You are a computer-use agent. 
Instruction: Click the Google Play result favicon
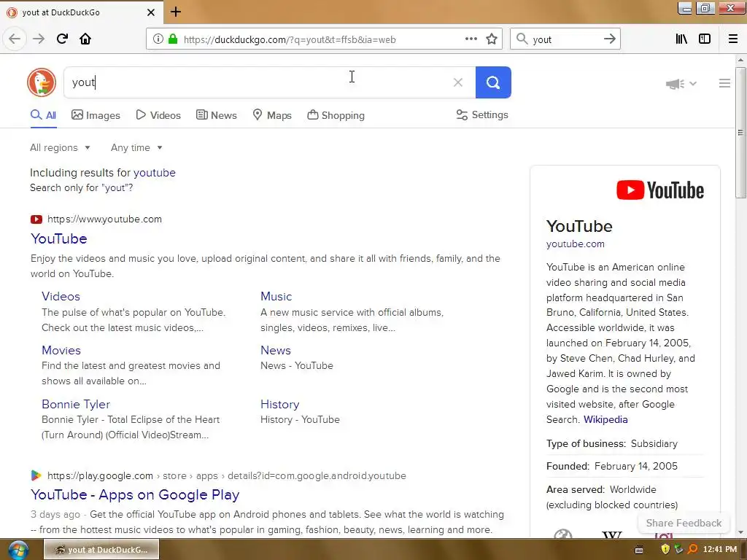(36, 475)
